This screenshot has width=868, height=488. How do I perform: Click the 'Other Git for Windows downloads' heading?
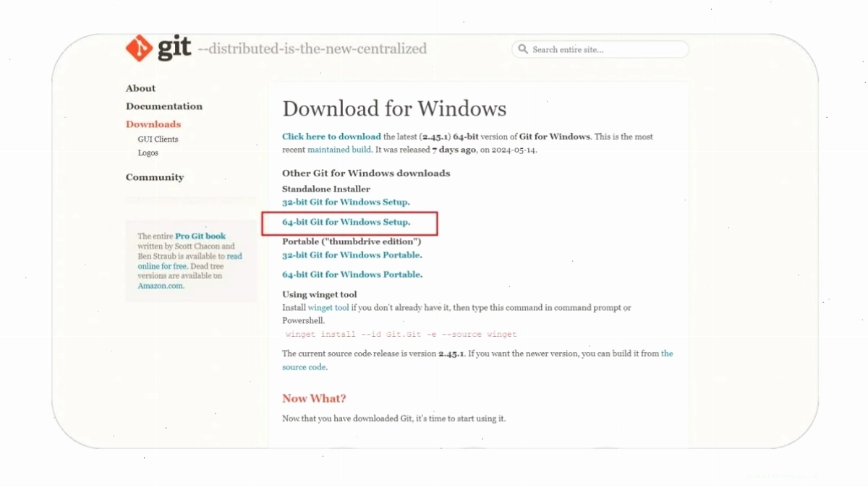366,174
